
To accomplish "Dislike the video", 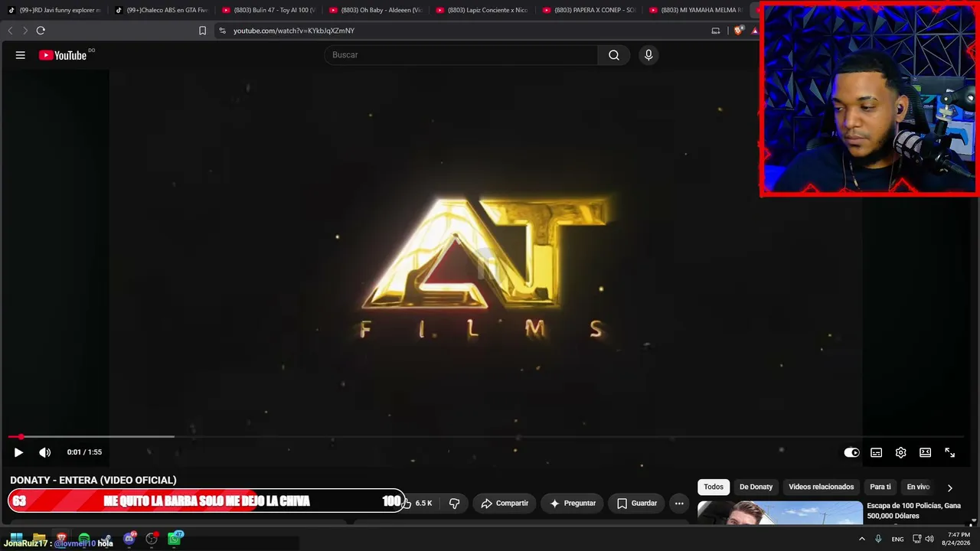I will [454, 503].
